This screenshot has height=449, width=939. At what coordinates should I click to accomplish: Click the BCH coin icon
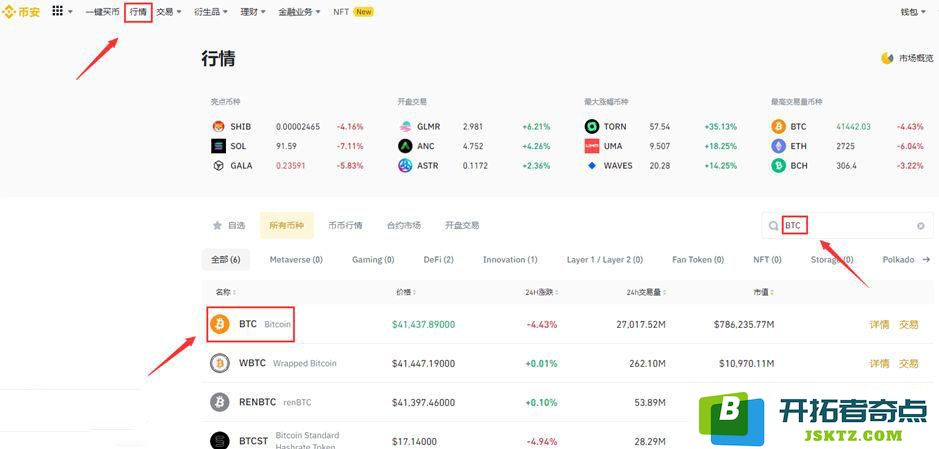click(x=779, y=166)
